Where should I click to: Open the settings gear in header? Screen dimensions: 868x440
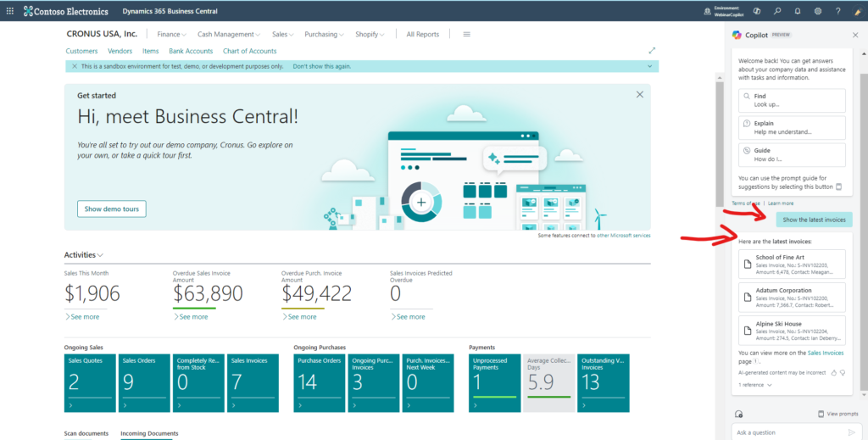[818, 11]
